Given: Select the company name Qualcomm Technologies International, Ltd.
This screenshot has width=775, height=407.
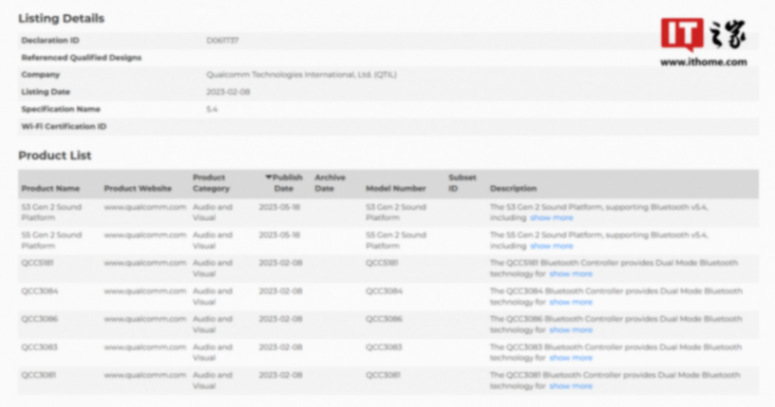Looking at the screenshot, I should (301, 75).
